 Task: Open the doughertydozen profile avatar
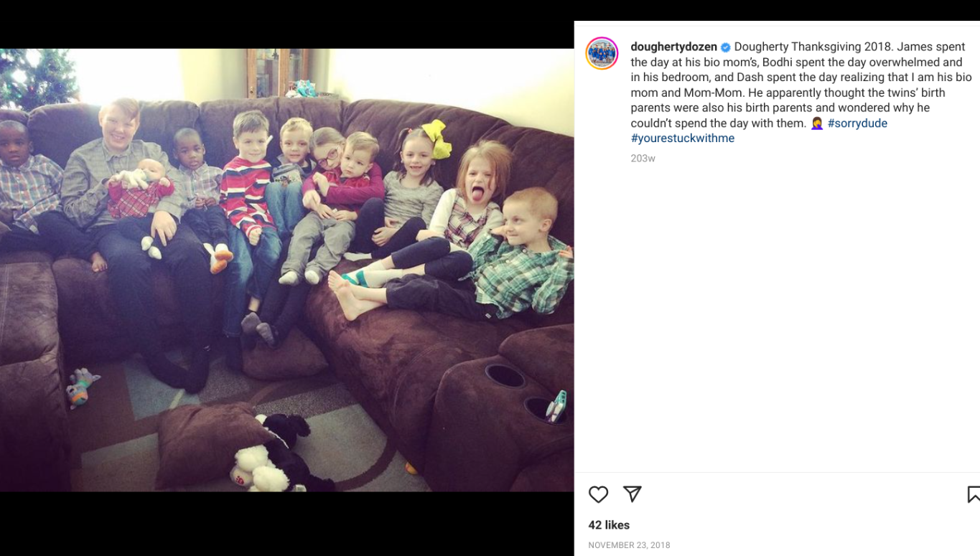tap(602, 54)
